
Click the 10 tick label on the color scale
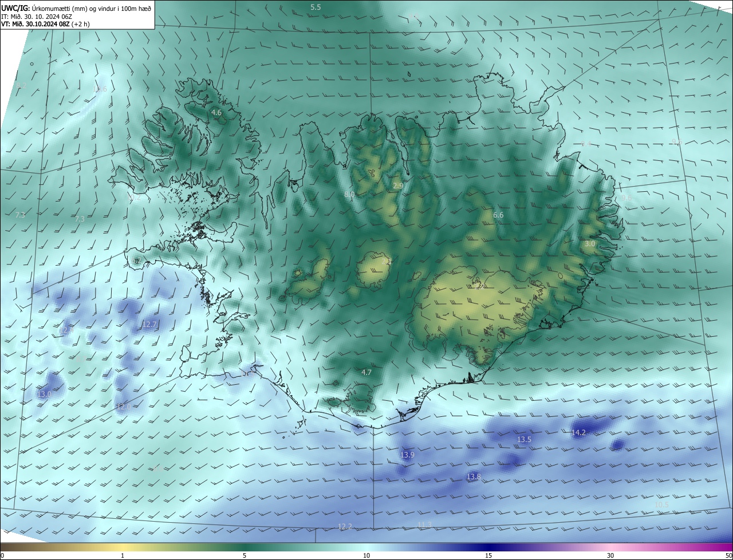click(366, 556)
